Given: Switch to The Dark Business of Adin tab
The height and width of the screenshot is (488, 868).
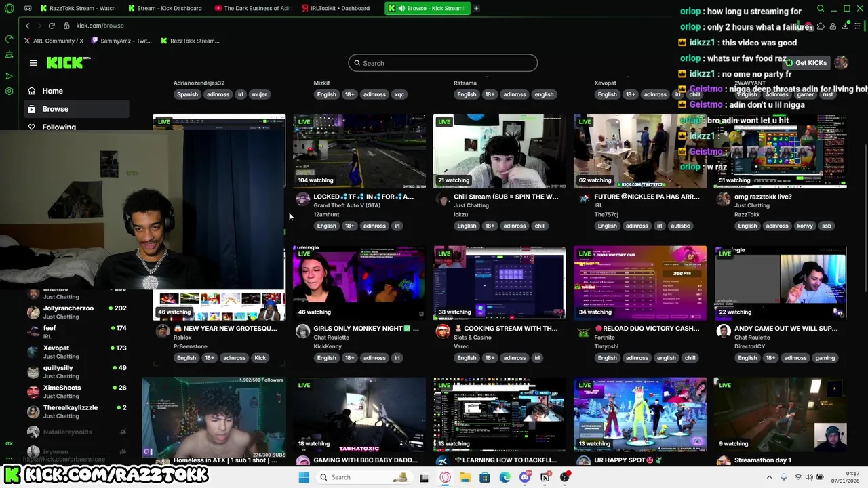Looking at the screenshot, I should 252,8.
